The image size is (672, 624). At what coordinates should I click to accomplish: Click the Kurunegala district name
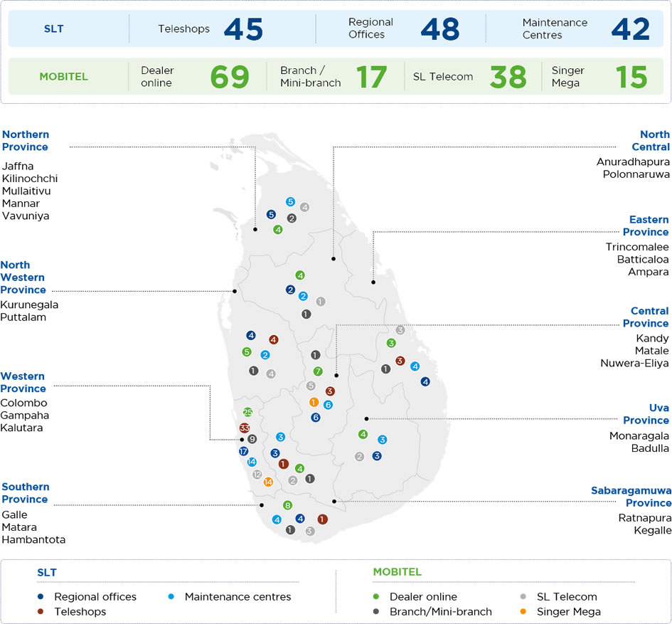tap(29, 305)
